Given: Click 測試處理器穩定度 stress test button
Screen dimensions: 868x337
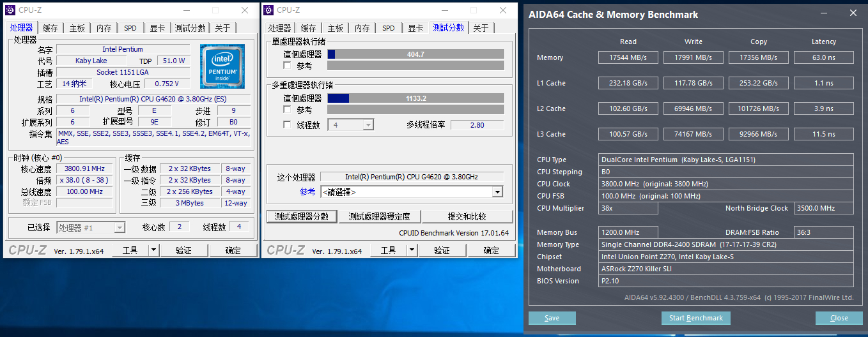Looking at the screenshot, I should 380,216.
